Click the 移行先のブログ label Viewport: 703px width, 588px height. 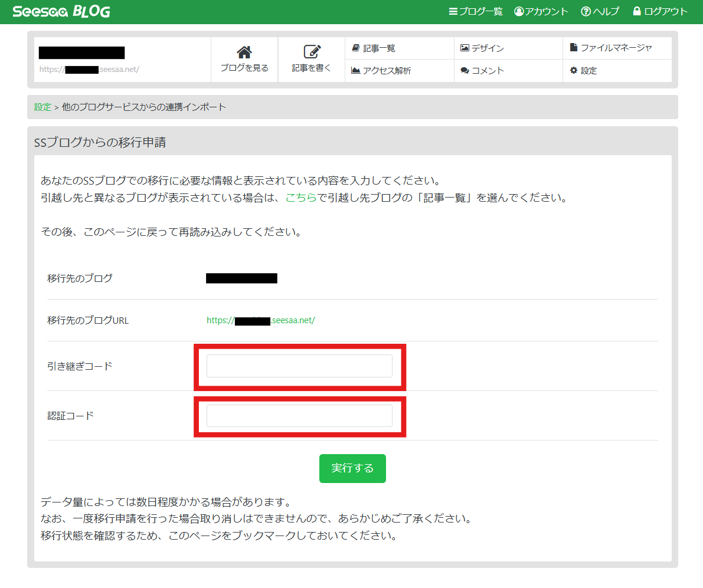coord(80,278)
